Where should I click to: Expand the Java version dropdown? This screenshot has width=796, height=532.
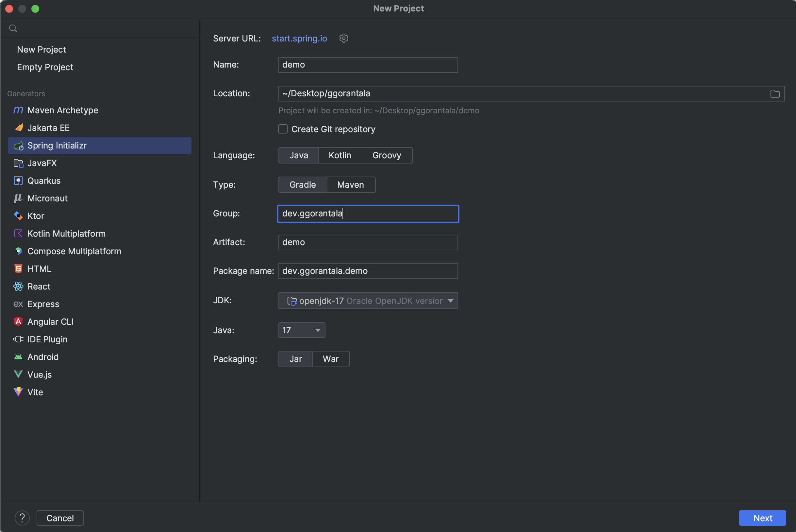(301, 330)
